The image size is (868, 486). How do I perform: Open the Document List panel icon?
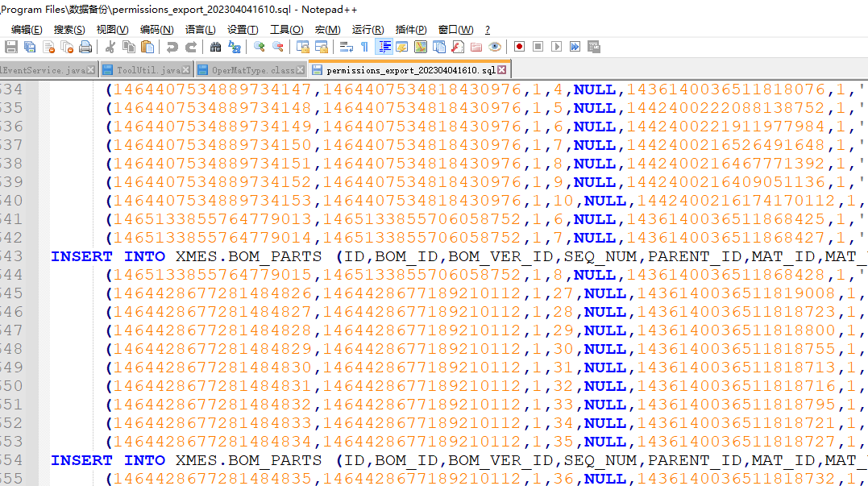click(x=439, y=47)
